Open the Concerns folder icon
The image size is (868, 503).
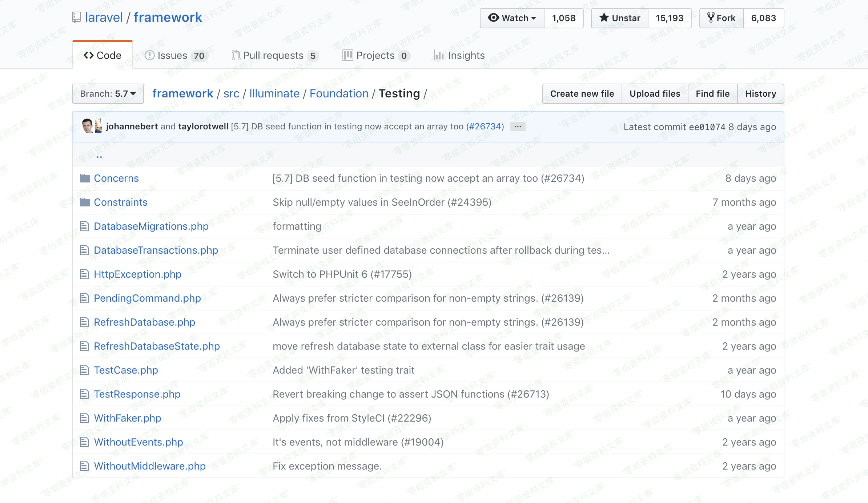(85, 178)
